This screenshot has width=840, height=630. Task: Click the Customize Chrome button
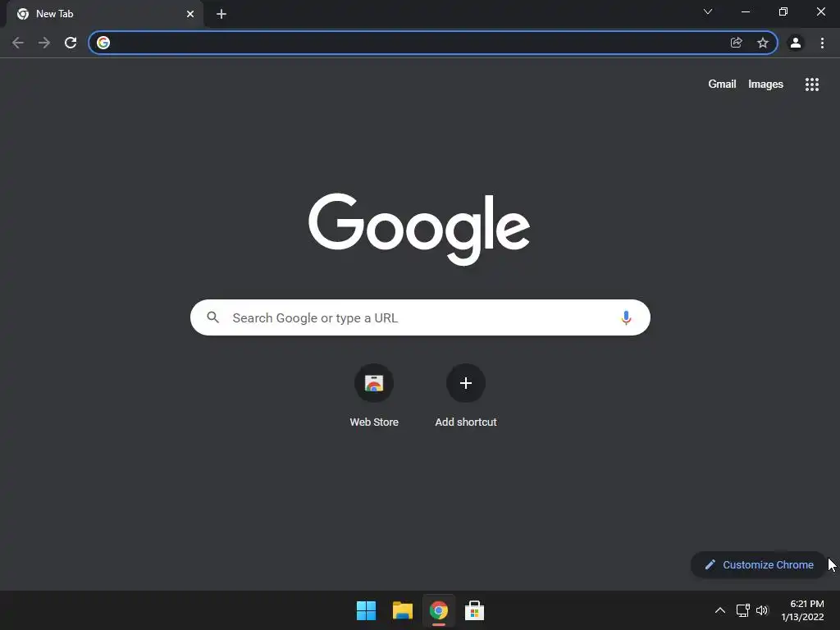click(x=759, y=564)
